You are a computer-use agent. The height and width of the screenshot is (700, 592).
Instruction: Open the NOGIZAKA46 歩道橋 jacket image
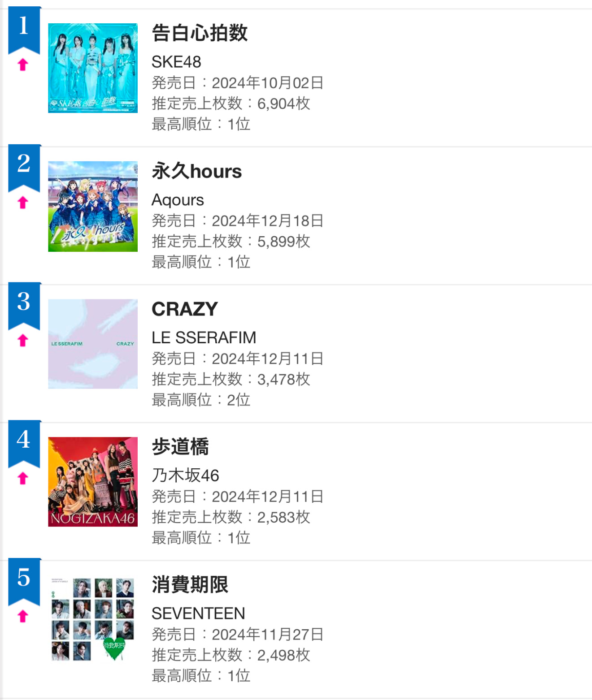coord(93,482)
